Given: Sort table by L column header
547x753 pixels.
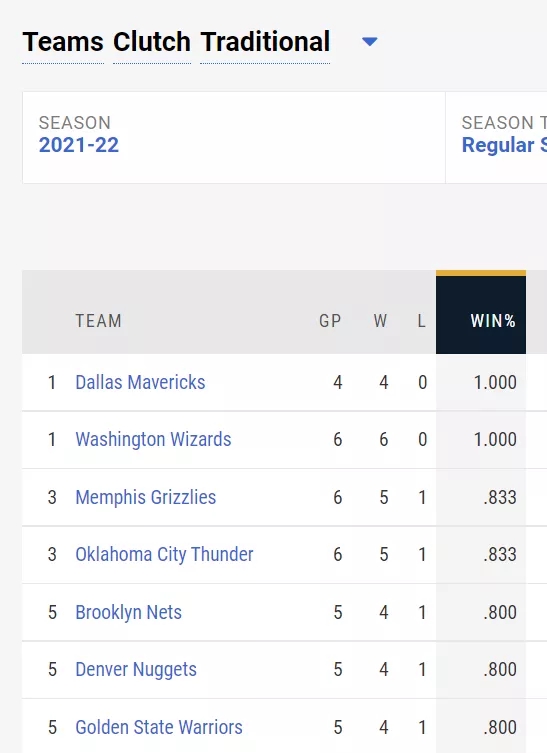Looking at the screenshot, I should pos(421,321).
